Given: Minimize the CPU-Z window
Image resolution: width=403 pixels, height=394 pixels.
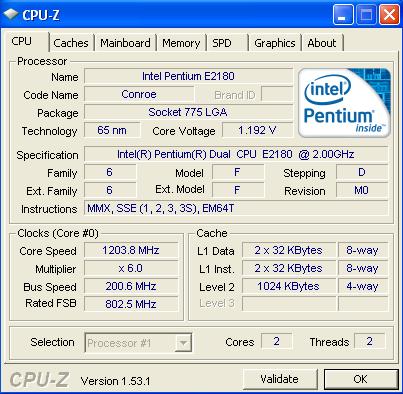Looking at the screenshot, I should 343,15.
